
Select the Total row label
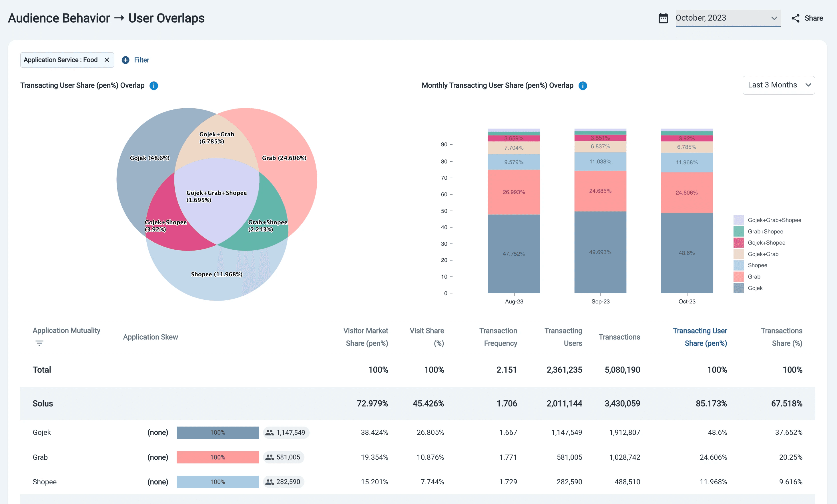pos(42,369)
